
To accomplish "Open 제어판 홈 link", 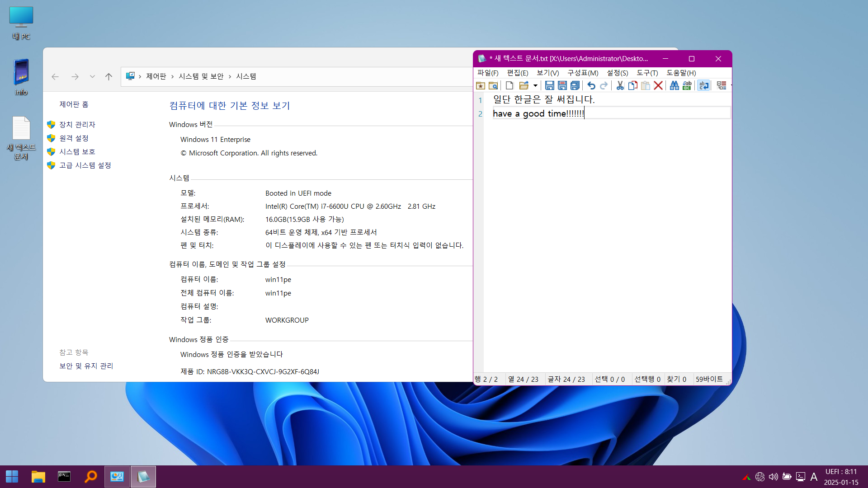I will click(x=74, y=104).
